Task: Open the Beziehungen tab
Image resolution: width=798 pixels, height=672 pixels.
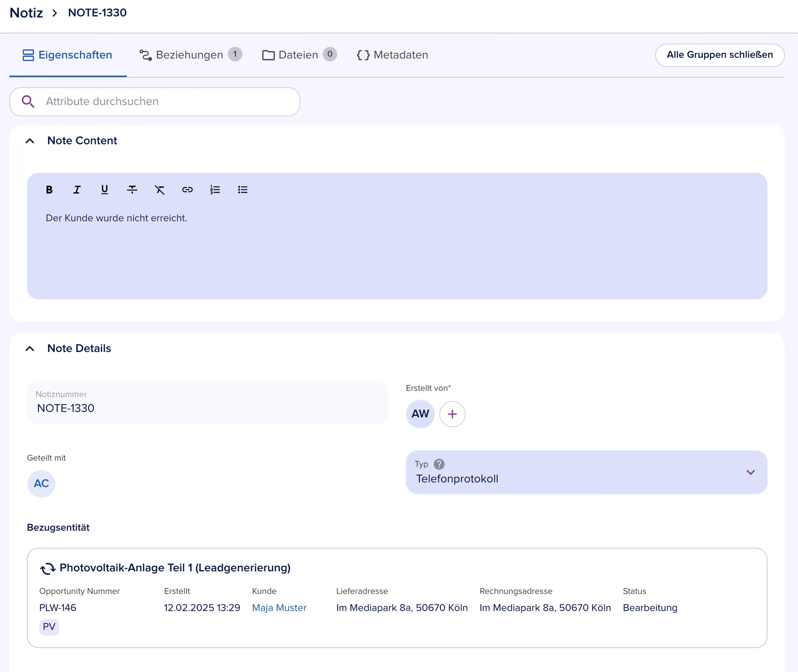Action: coord(191,55)
